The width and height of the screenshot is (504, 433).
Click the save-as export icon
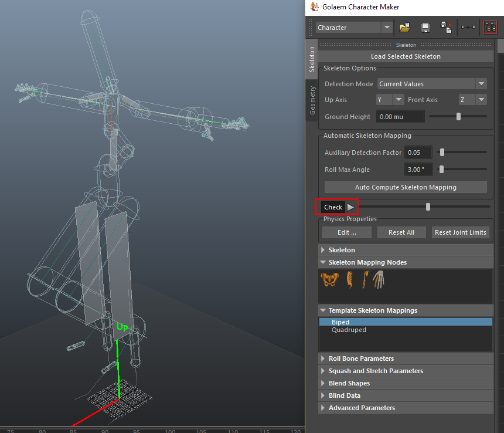446,28
